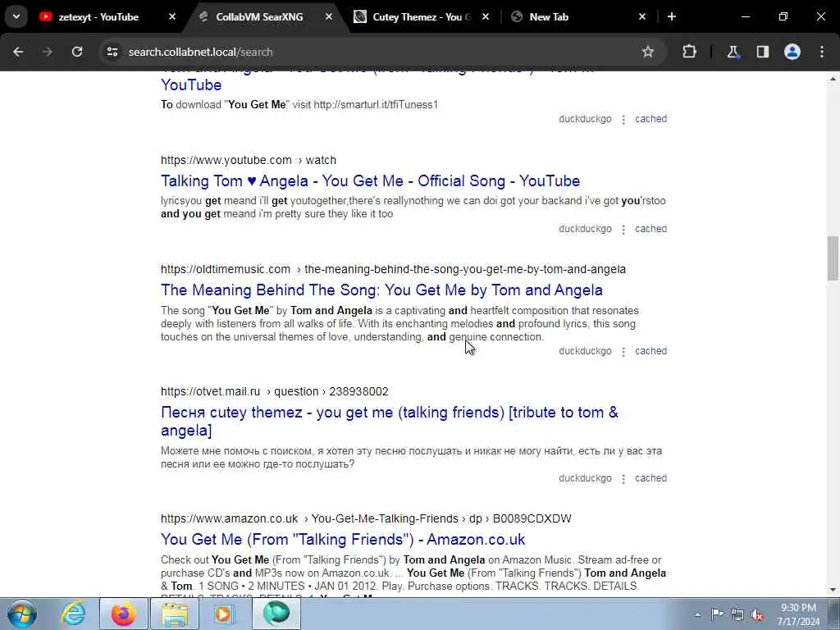The width and height of the screenshot is (840, 630).
Task: Close the Cutey Themez tab
Action: point(486,17)
